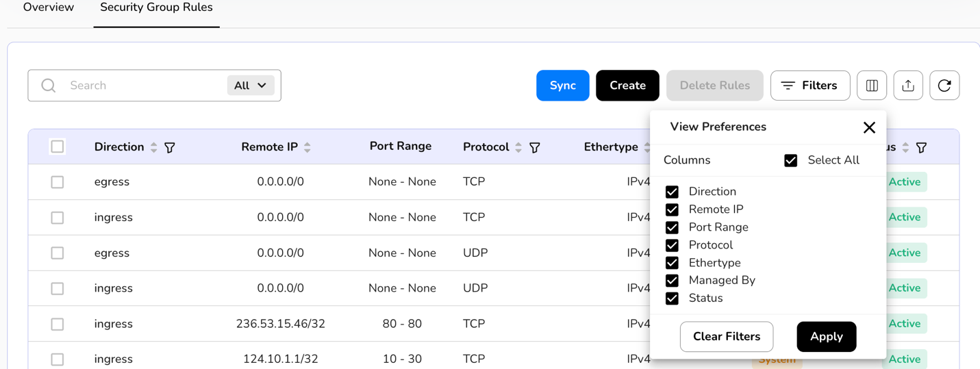Viewport: 980px width, 369px height.
Task: Click the Apply button
Action: pyautogui.click(x=826, y=337)
